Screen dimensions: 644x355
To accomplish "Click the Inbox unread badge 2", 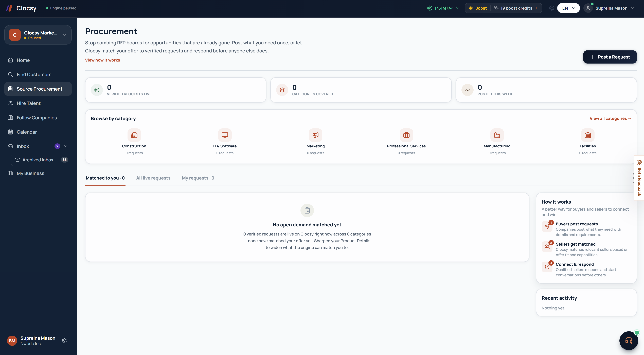I will click(57, 146).
